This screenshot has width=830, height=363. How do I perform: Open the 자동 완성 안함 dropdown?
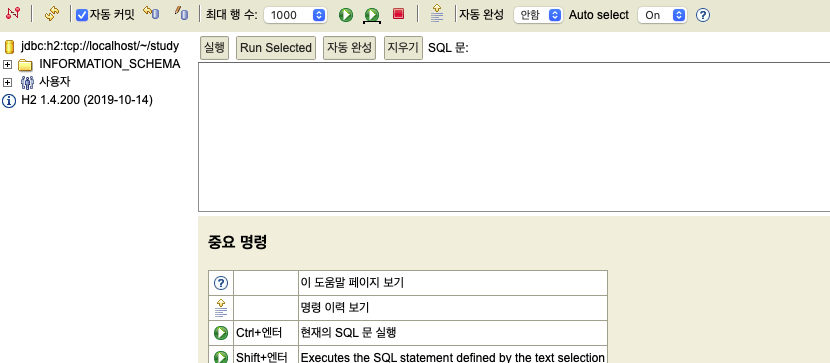[538, 15]
